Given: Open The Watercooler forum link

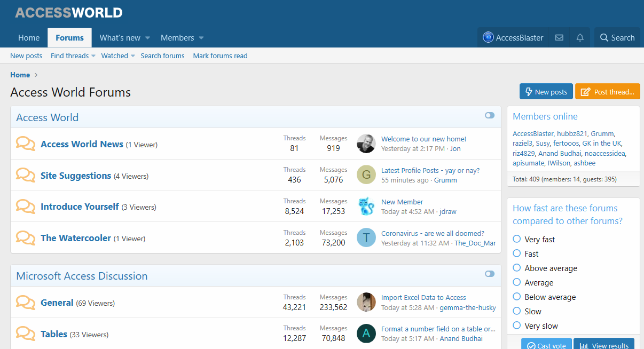Looking at the screenshot, I should pos(76,238).
